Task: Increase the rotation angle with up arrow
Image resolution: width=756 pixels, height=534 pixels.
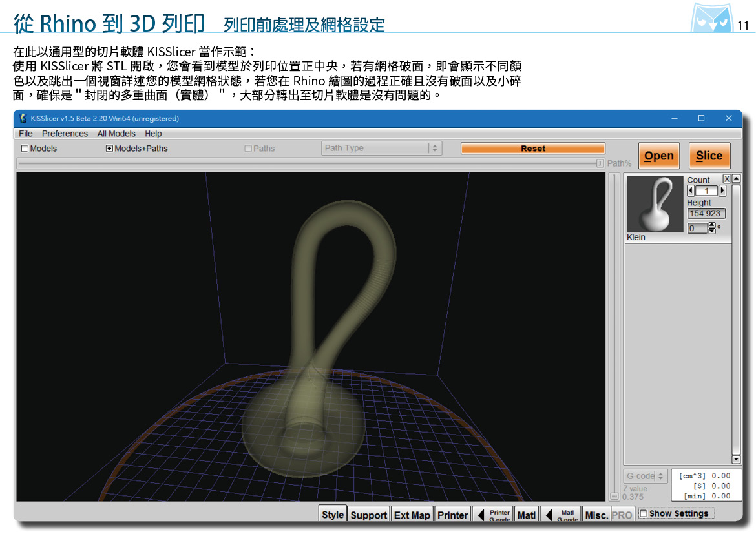Action: [x=711, y=225]
